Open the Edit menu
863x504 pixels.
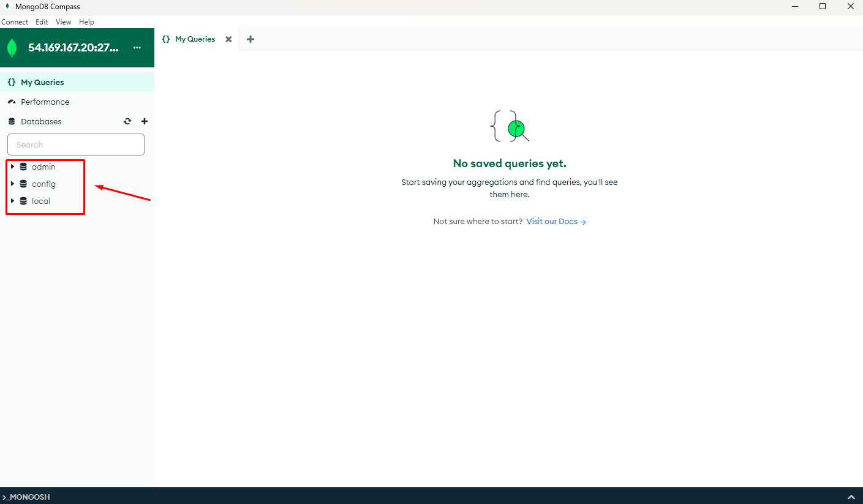pyautogui.click(x=42, y=22)
